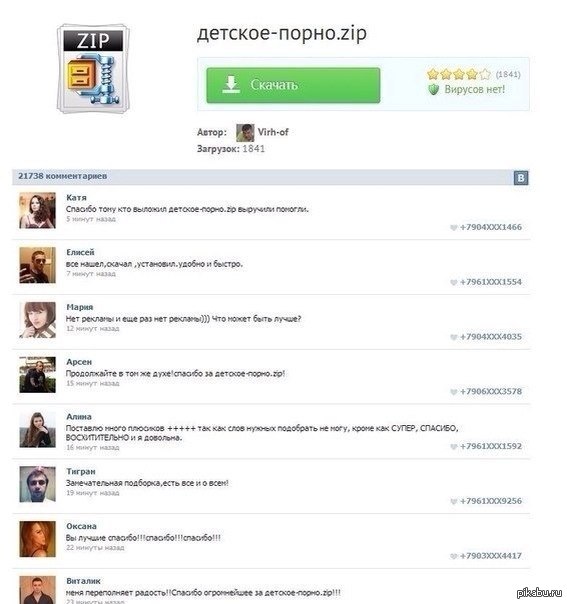This screenshot has height=604, width=567.
Task: Click the VK logo icon in comments header
Action: pyautogui.click(x=521, y=178)
